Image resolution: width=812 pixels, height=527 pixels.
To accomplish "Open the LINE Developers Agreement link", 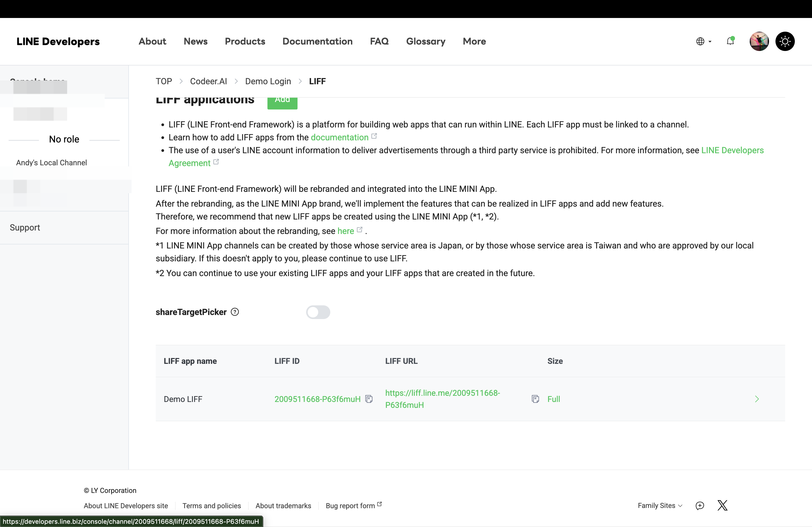I will click(732, 150).
